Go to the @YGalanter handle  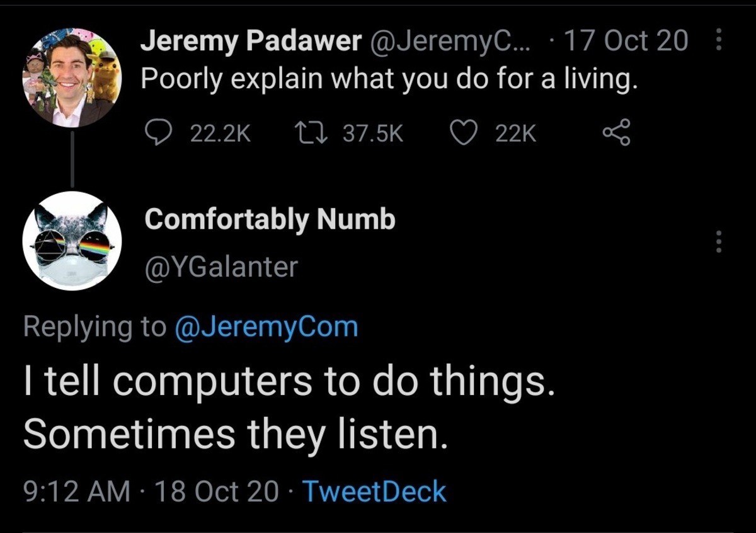[220, 267]
